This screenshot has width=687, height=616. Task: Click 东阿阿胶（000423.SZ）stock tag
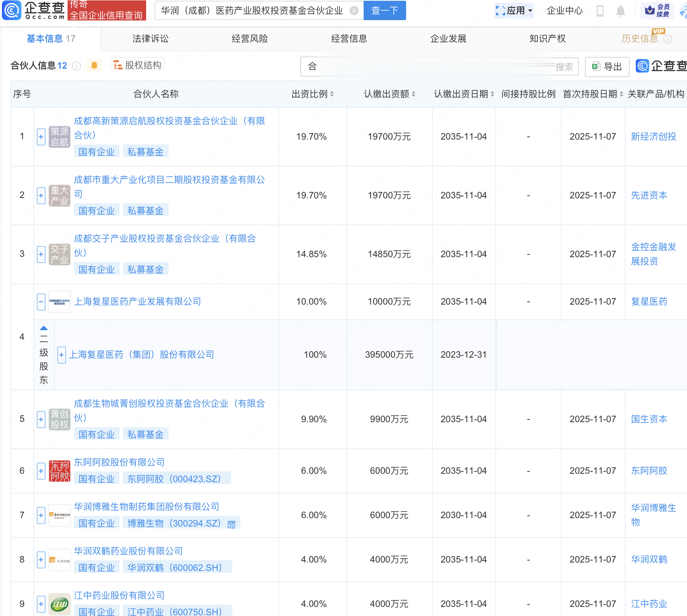[x=177, y=479]
